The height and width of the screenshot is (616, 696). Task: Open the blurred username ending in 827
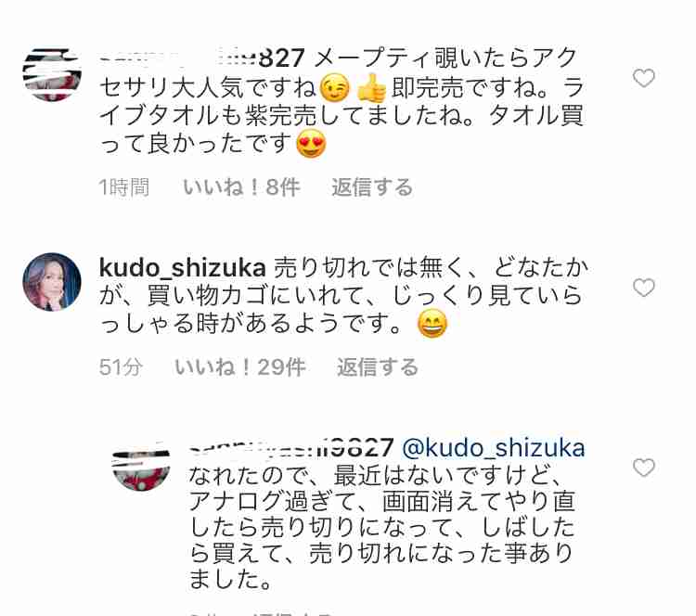click(x=202, y=58)
